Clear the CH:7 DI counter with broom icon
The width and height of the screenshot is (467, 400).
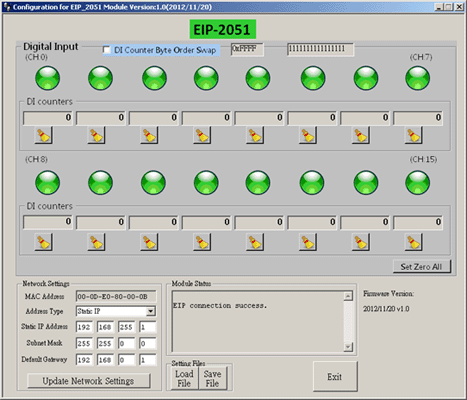[414, 135]
